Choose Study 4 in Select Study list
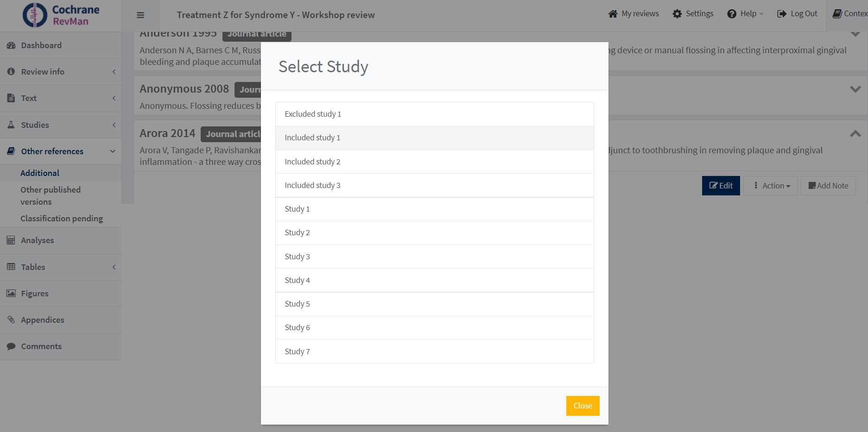 click(x=434, y=280)
